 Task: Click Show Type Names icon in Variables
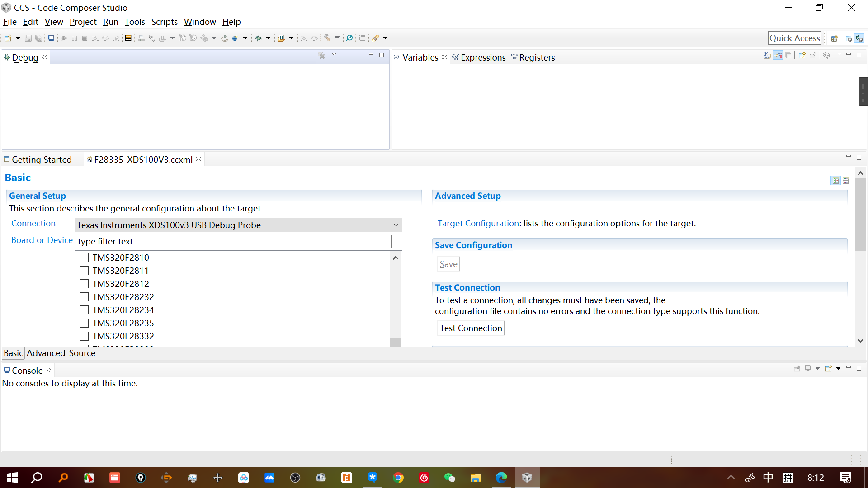coord(767,55)
